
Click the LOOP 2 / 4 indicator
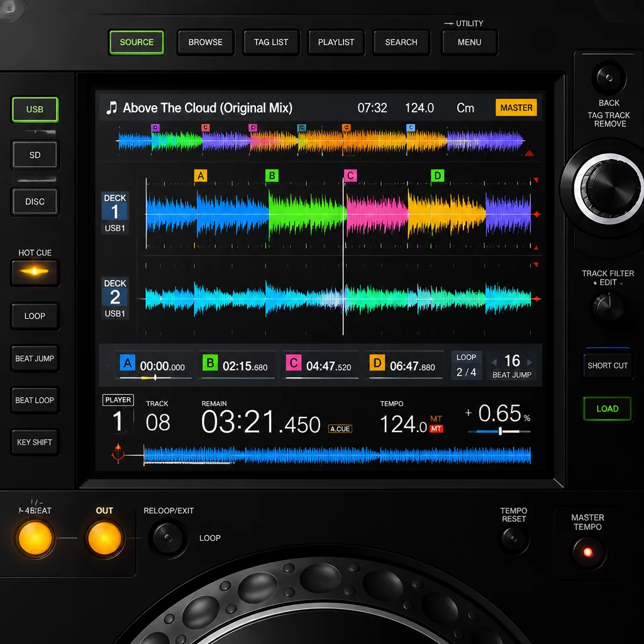click(x=466, y=365)
